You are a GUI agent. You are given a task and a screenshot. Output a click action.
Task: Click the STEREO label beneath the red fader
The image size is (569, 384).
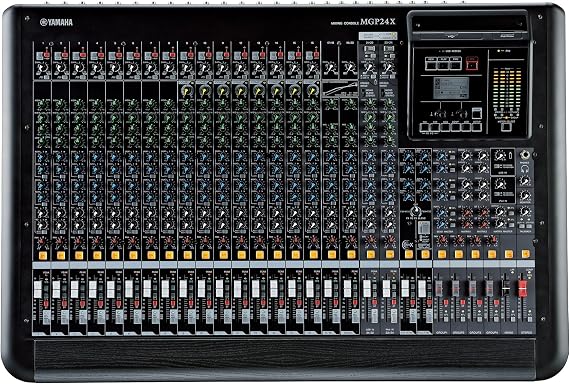coord(526,332)
